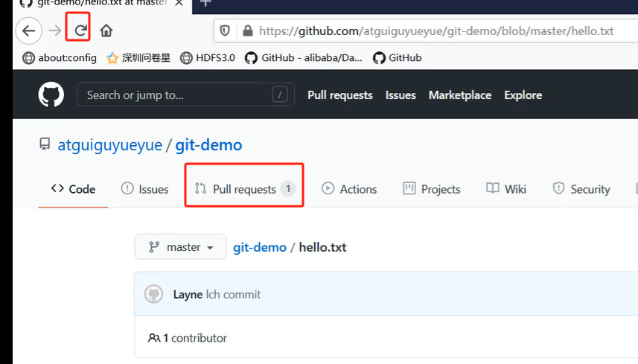Open Issues in top navigation
638x364 pixels.
point(401,95)
